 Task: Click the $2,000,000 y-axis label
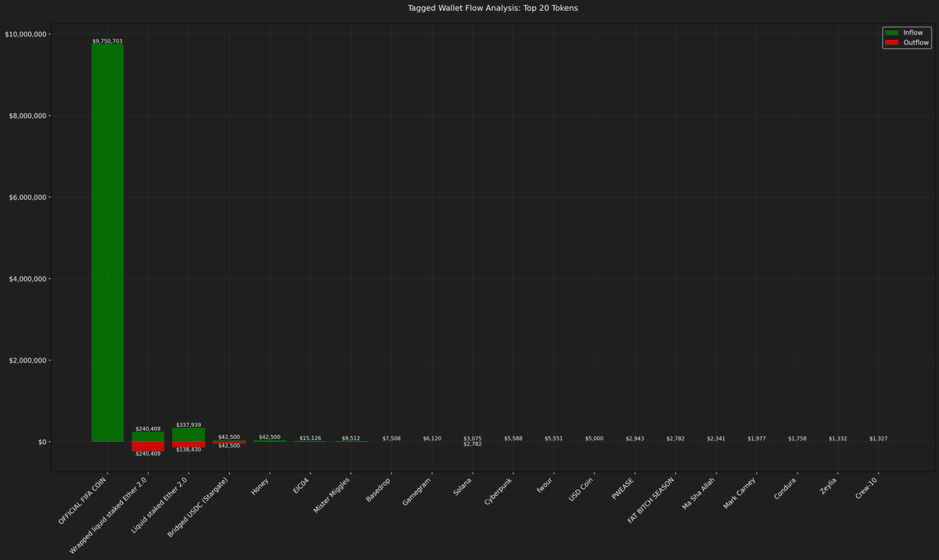point(28,361)
